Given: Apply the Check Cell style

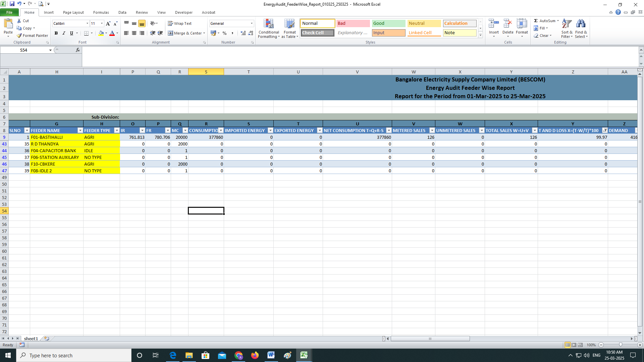Looking at the screenshot, I should coord(317,33).
